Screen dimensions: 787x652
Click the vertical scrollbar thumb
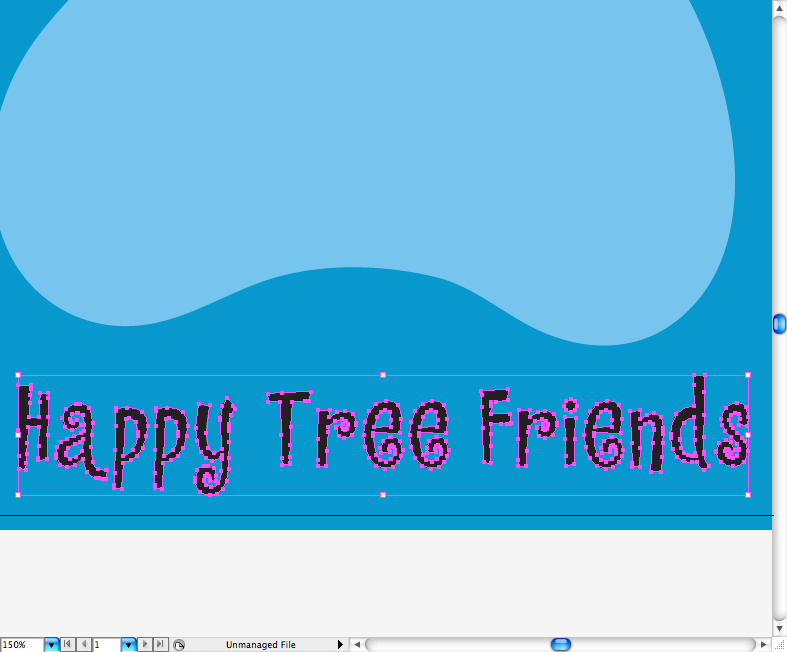tap(779, 324)
